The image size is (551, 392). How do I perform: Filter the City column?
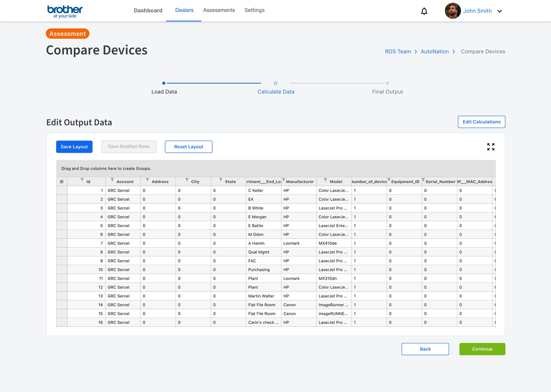tap(187, 180)
